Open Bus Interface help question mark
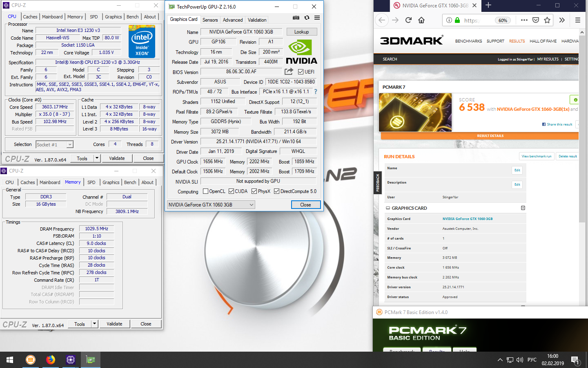This screenshot has height=368, width=588. pyautogui.click(x=315, y=92)
